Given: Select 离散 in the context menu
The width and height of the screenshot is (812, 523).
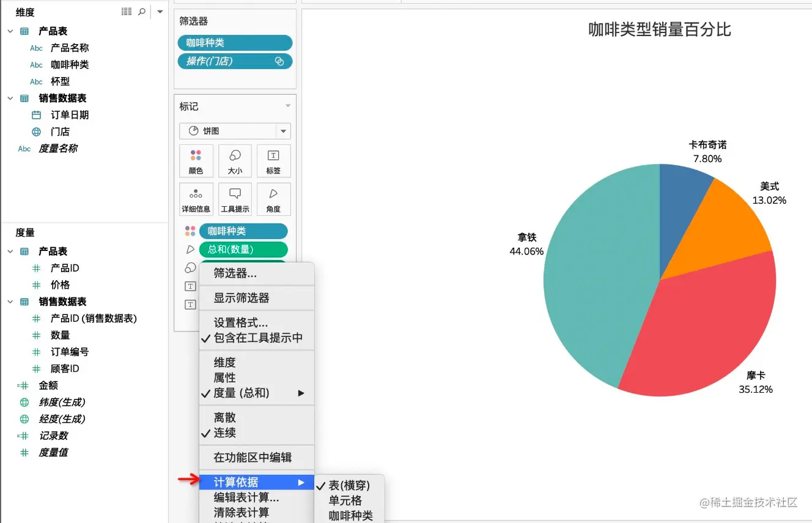Looking at the screenshot, I should point(257,418).
